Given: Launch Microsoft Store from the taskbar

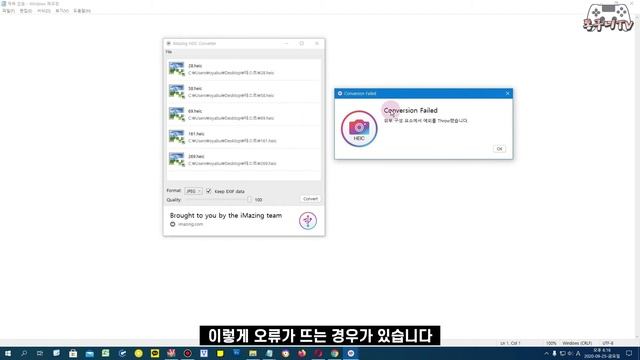Looking at the screenshot, I should pyautogui.click(x=73, y=353).
